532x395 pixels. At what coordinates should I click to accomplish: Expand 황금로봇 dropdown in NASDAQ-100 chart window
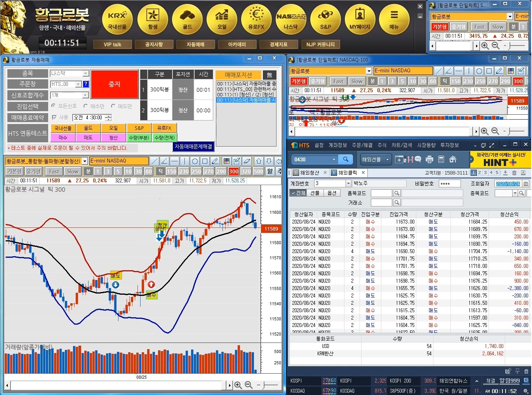(x=369, y=71)
